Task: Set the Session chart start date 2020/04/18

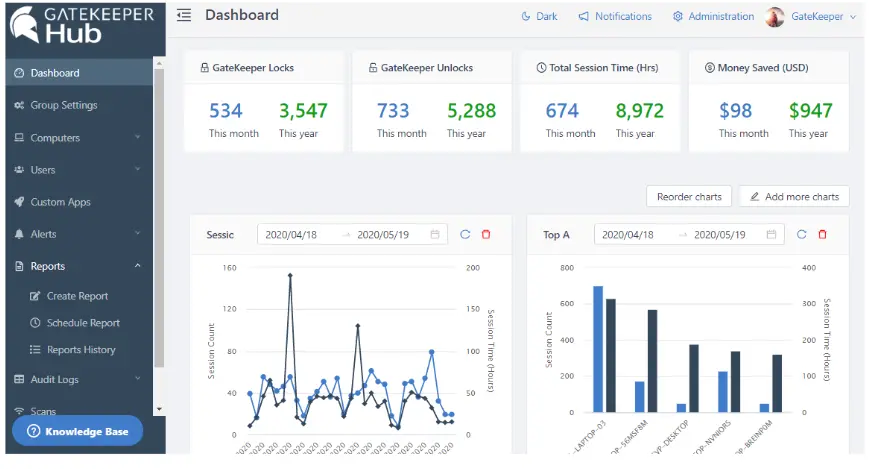Action: pyautogui.click(x=291, y=234)
